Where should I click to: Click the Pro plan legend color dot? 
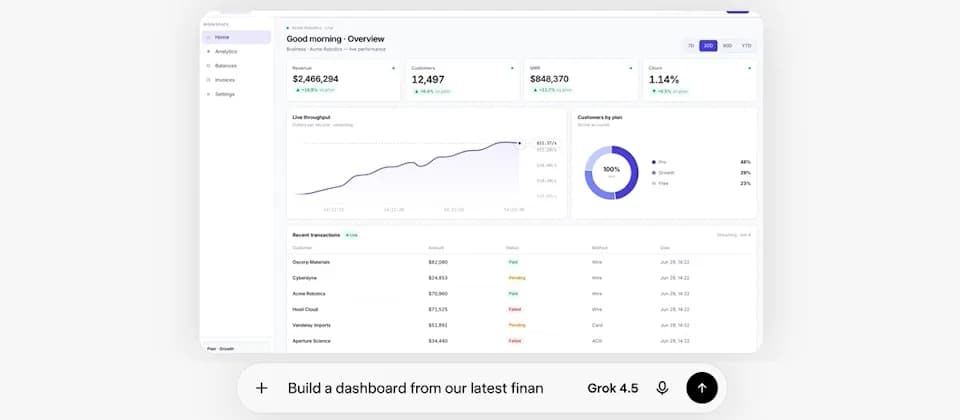coord(654,162)
